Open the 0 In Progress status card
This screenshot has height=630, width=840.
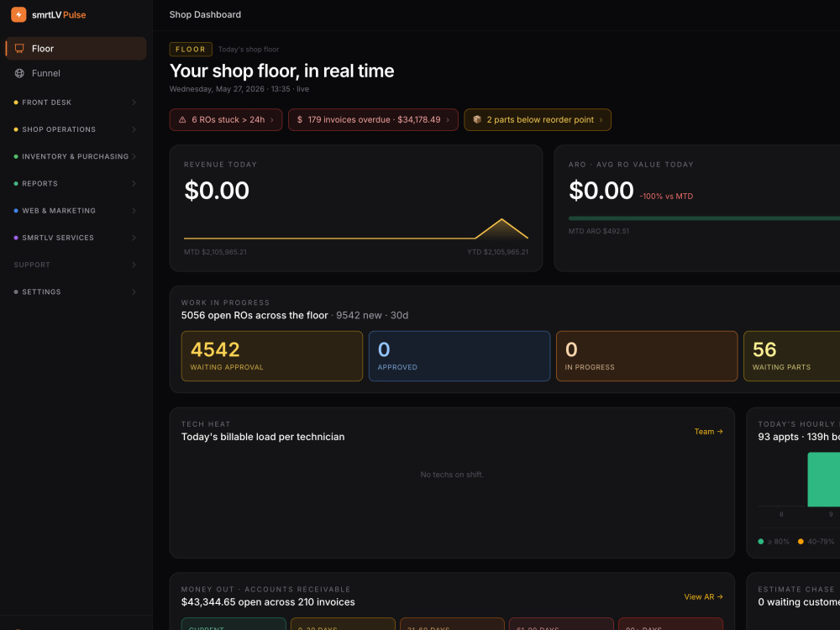[x=647, y=356]
